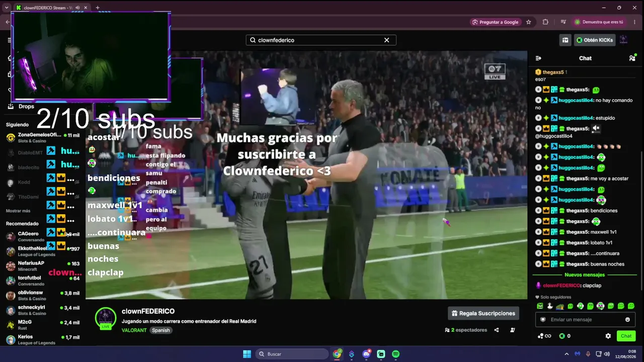Open the emoji picker in message box

point(627,319)
